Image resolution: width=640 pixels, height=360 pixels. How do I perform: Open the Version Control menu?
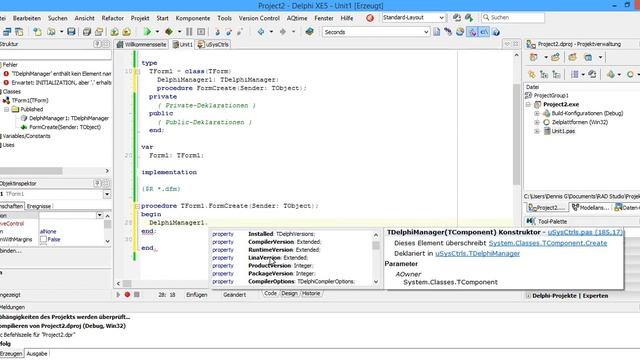(259, 18)
